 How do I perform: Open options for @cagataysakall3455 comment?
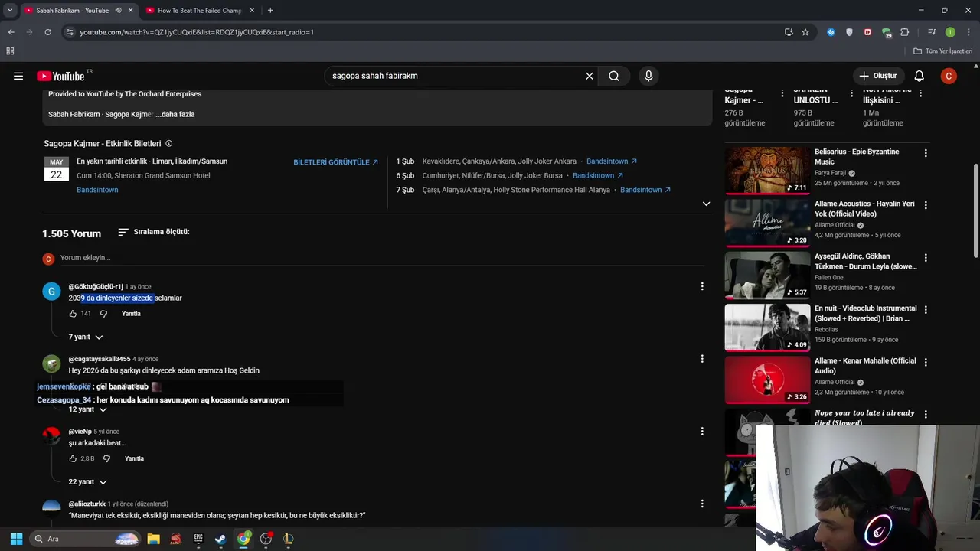tap(702, 359)
